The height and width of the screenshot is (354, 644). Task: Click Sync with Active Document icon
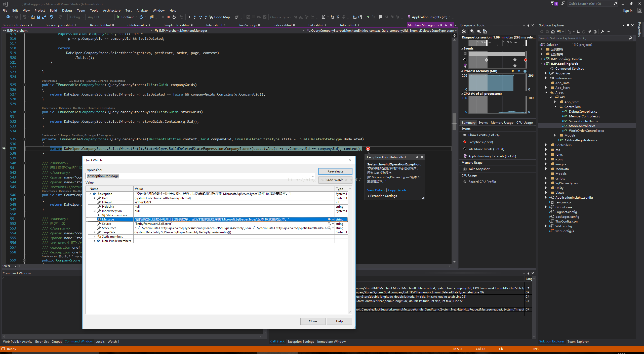click(578, 32)
